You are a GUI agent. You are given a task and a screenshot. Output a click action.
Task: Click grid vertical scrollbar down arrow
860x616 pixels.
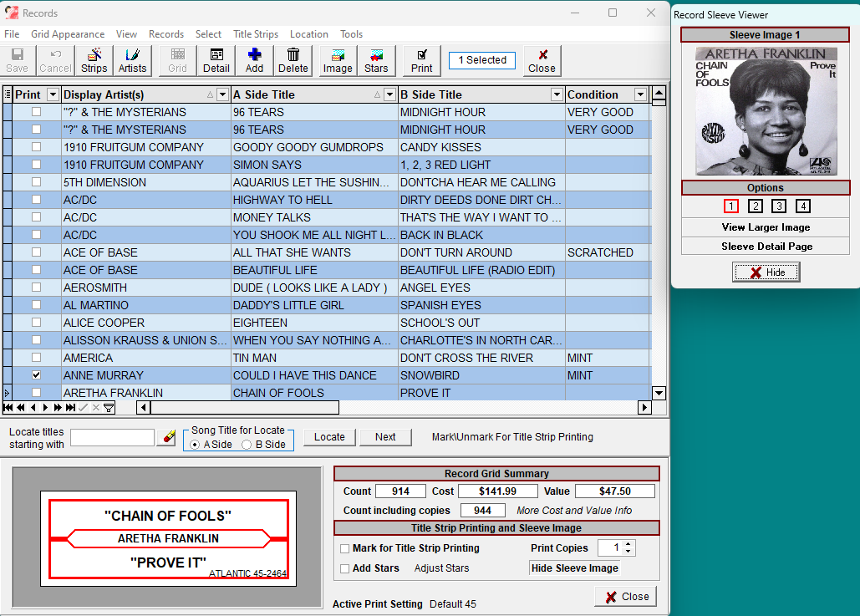click(x=659, y=393)
